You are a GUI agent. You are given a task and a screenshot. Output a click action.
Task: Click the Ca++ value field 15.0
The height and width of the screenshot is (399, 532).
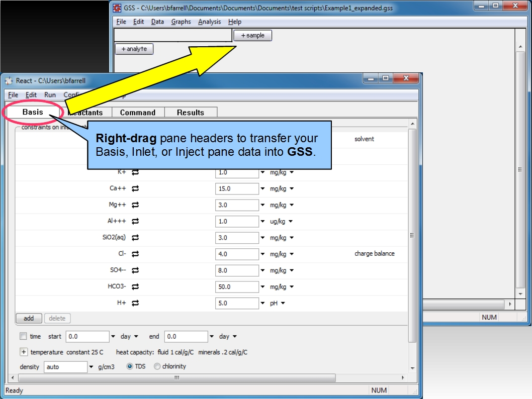pyautogui.click(x=237, y=189)
